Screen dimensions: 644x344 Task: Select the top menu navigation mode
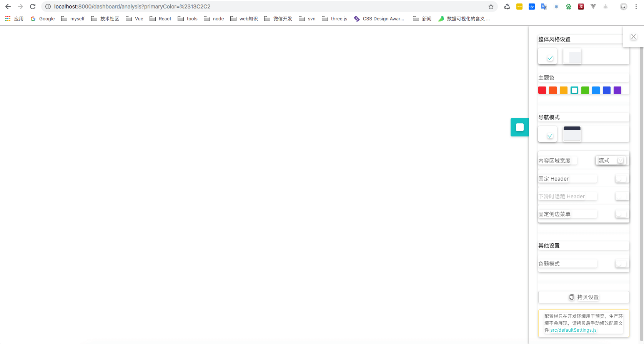572,134
